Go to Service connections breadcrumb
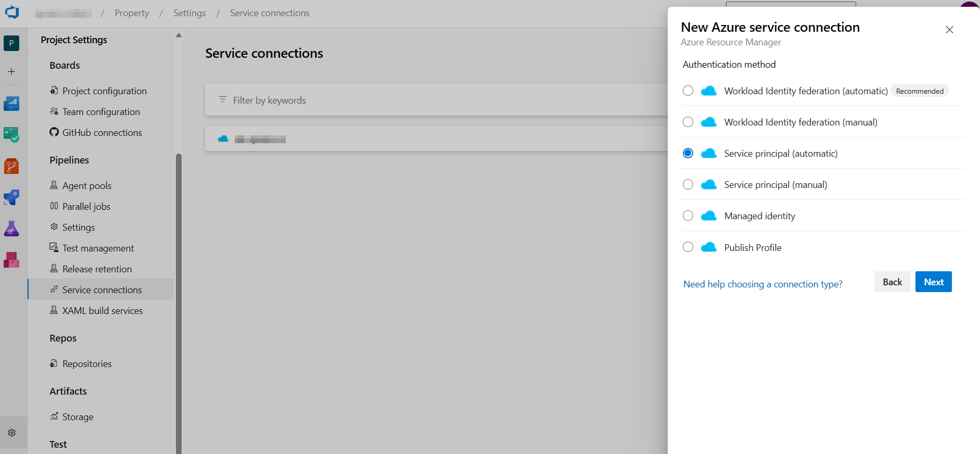 click(x=270, y=13)
